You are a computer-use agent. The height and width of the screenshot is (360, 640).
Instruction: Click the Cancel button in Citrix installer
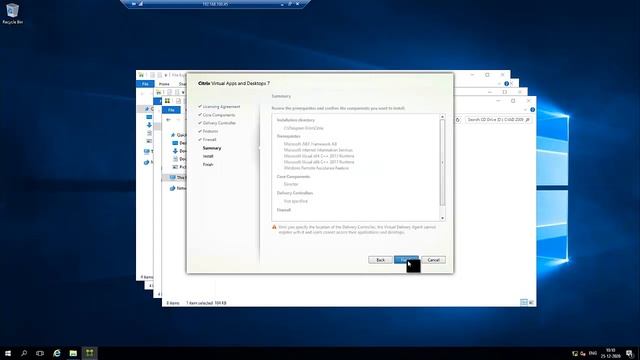[433, 260]
